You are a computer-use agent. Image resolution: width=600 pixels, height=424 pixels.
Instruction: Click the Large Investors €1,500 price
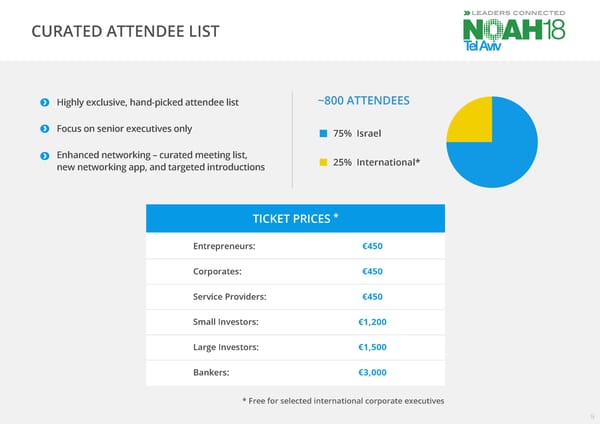click(372, 347)
